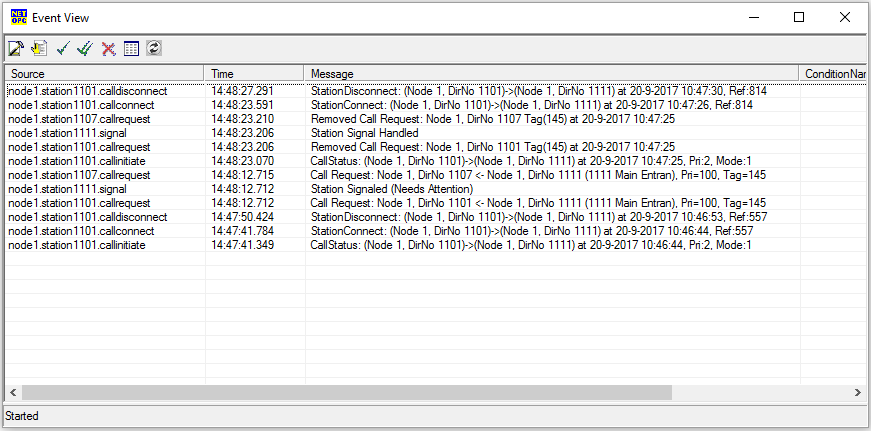Viewport: 871px width, 431px height.
Task: Minimize the Event View window
Action: (754, 17)
